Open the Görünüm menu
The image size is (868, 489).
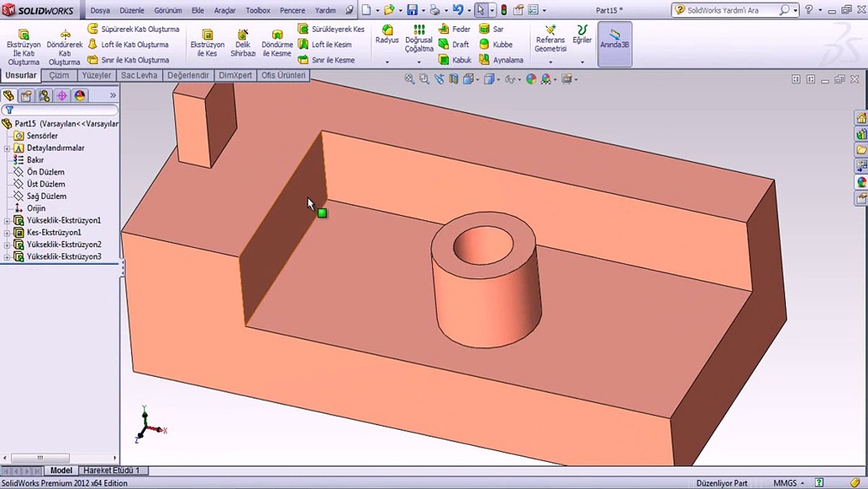point(168,10)
